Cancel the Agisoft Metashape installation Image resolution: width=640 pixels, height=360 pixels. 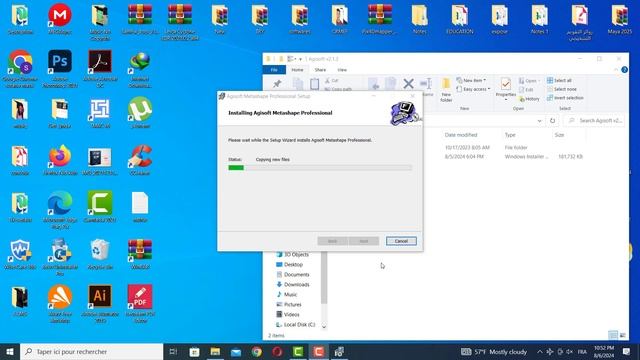pyautogui.click(x=401, y=241)
